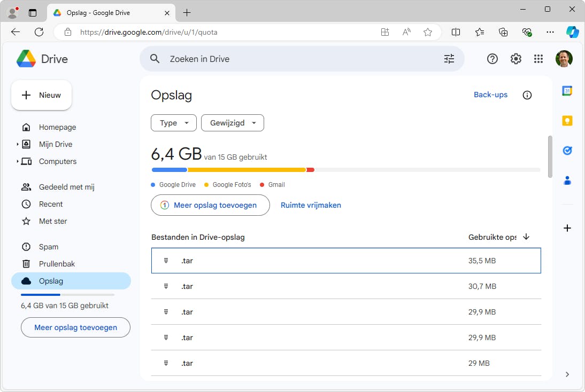Image resolution: width=585 pixels, height=392 pixels.
Task: Open the Google apps grid
Action: click(x=538, y=59)
